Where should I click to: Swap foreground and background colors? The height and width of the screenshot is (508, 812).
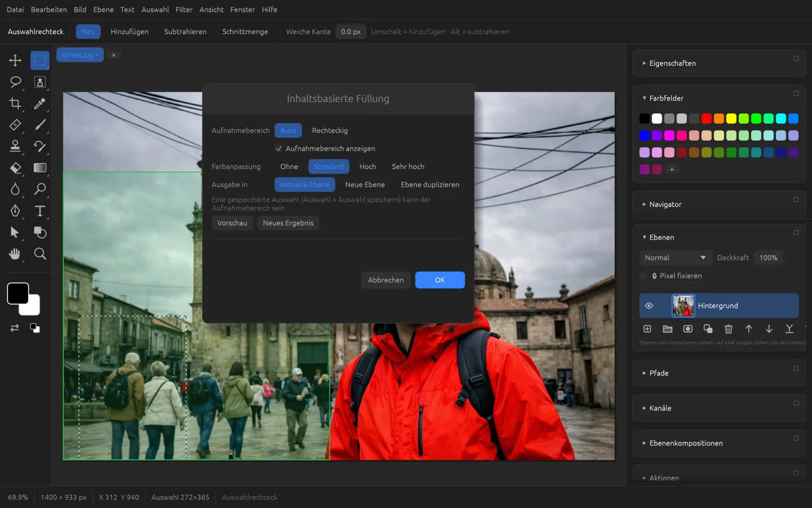(15, 328)
